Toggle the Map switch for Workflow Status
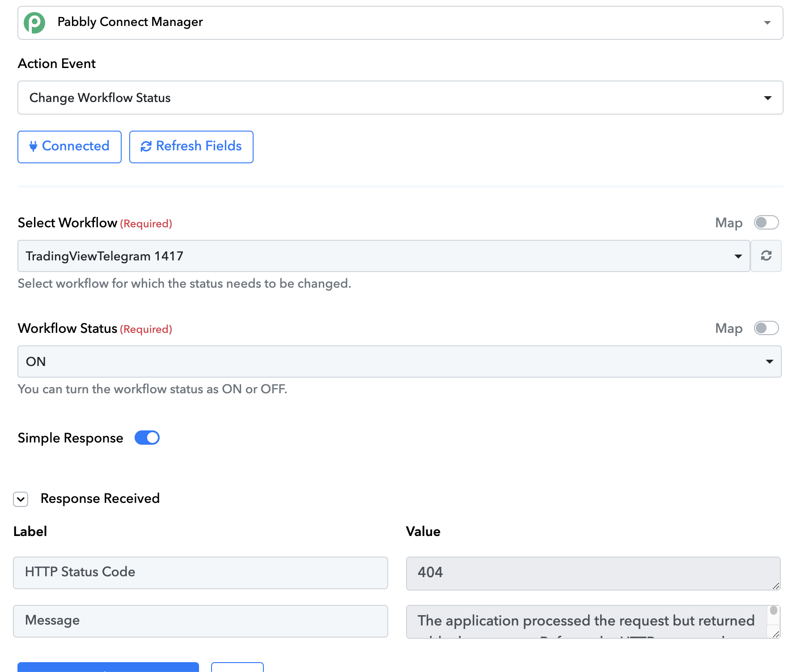Viewport: 805px width, 672px height. click(766, 328)
